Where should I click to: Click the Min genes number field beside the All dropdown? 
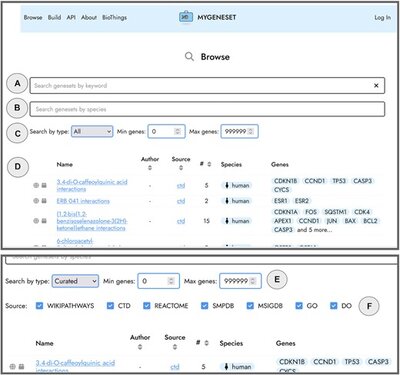pos(165,132)
